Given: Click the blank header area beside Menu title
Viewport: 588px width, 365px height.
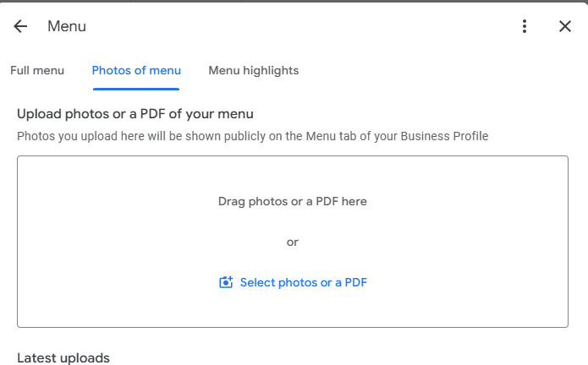Looking at the screenshot, I should pos(300,26).
